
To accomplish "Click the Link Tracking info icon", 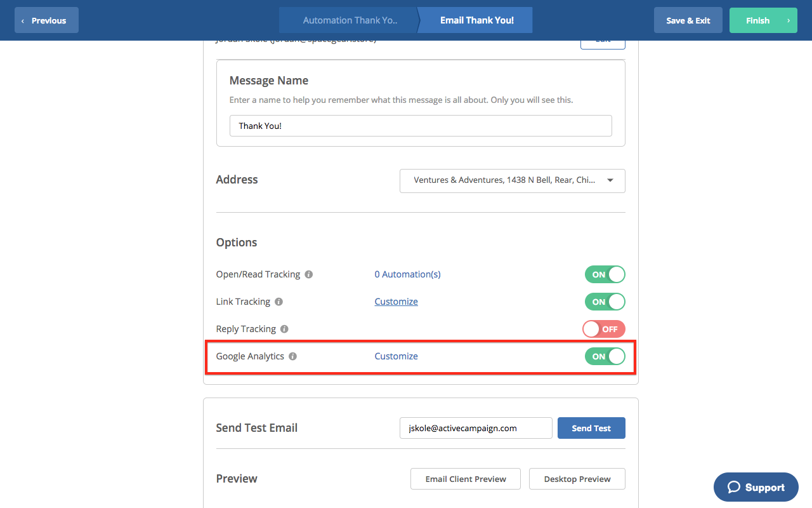I will point(279,302).
